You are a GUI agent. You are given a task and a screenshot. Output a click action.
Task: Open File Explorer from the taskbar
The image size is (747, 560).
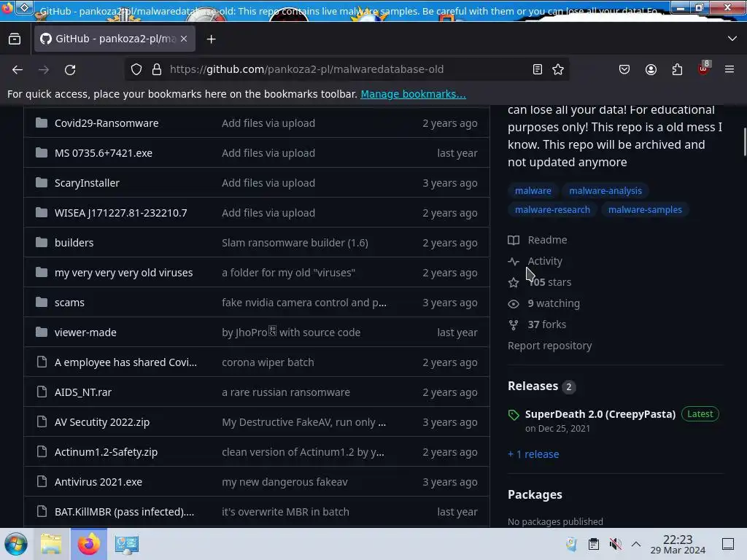(51, 544)
